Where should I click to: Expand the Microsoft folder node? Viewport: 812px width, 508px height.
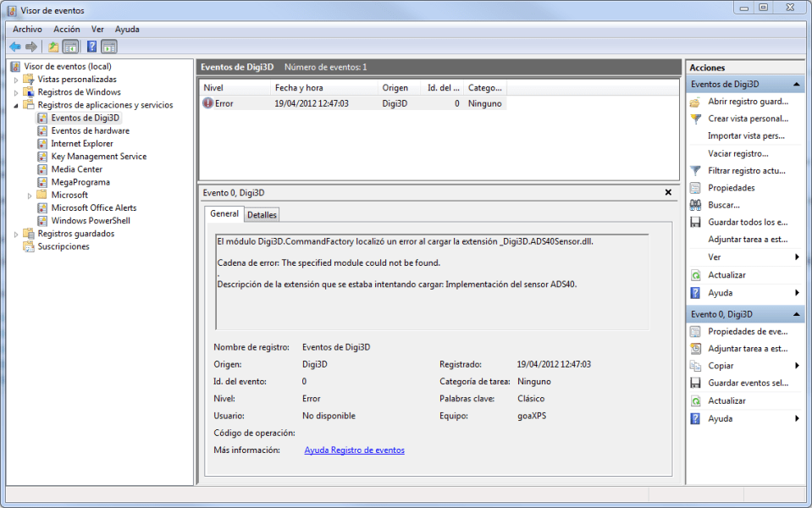pos(30,196)
